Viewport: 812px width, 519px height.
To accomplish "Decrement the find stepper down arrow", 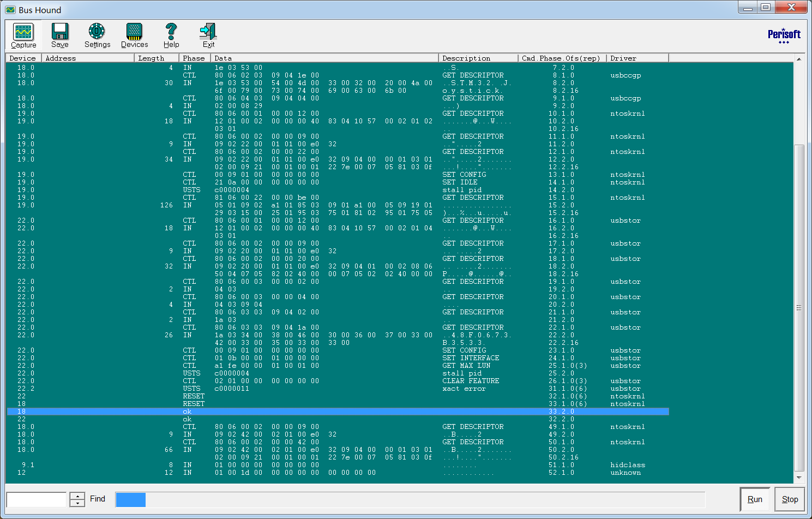I will click(78, 503).
